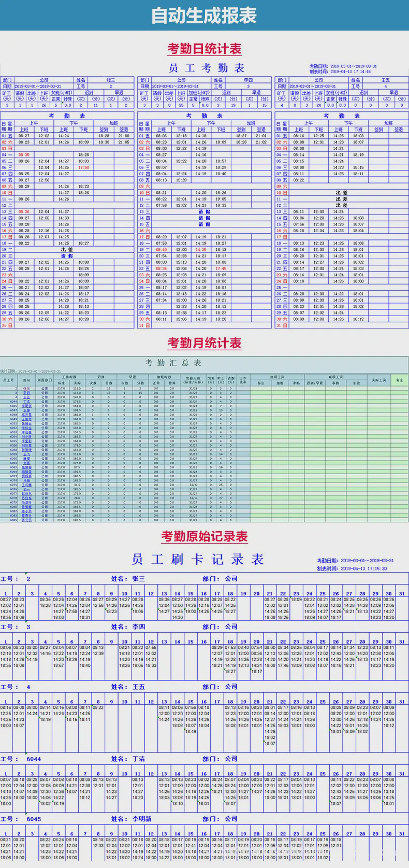Select name cell 李四 in daily attendance card
Screen dimensions: 409x868
tap(248, 80)
